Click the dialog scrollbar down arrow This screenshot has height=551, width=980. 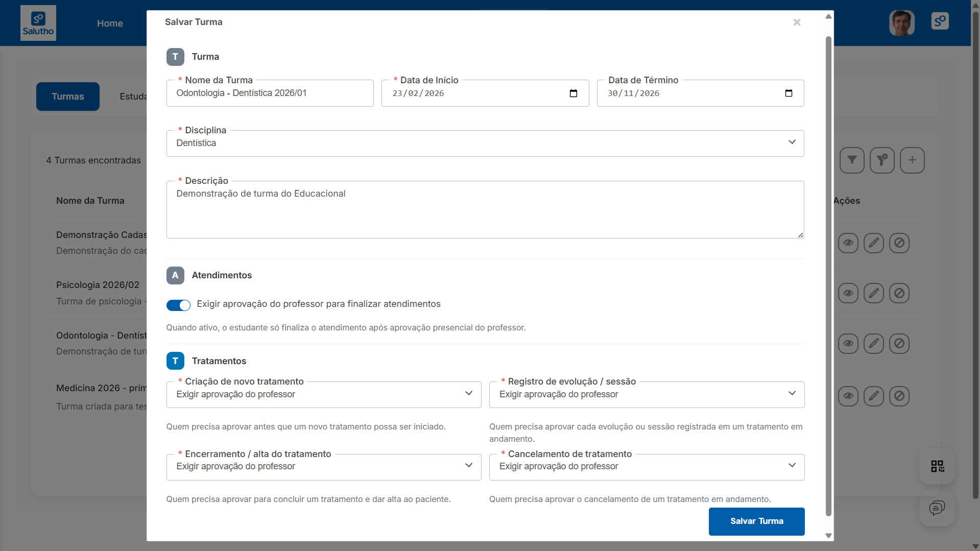pos(828,536)
